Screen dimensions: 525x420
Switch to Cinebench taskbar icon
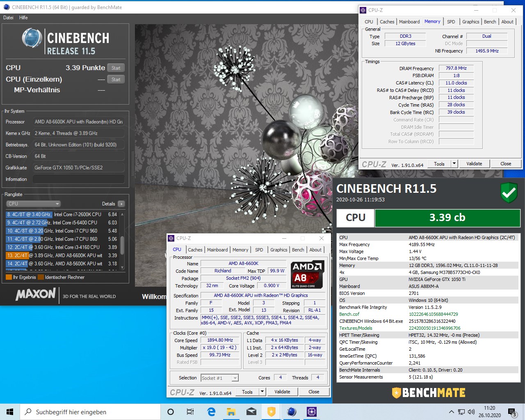point(292,412)
